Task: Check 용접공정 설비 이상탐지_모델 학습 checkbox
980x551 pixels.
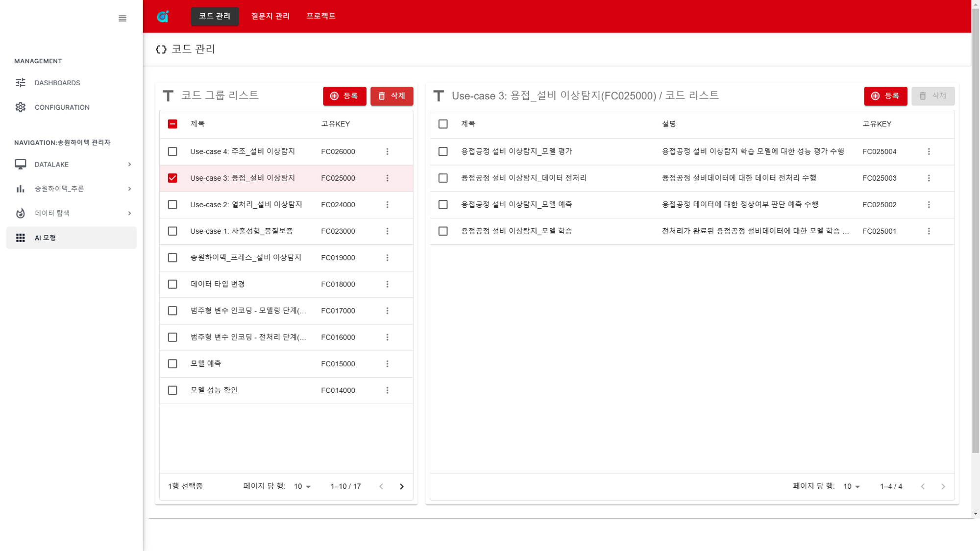Action: (443, 231)
